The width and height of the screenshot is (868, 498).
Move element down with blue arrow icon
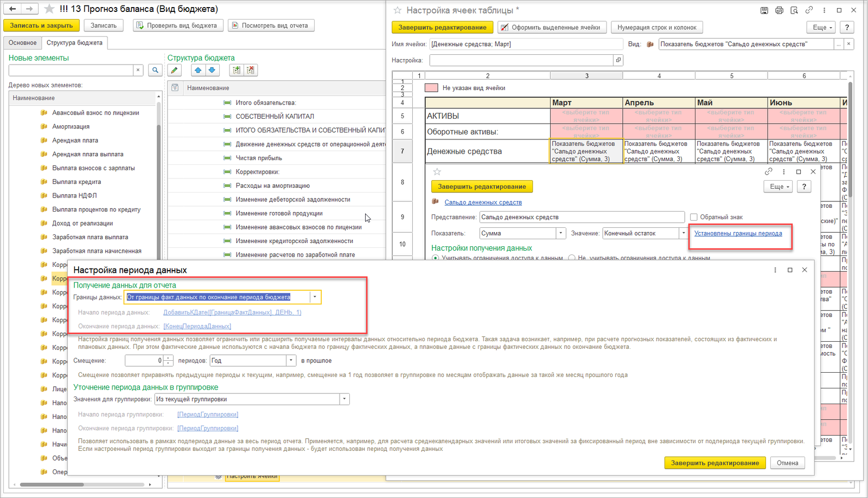[x=212, y=70]
